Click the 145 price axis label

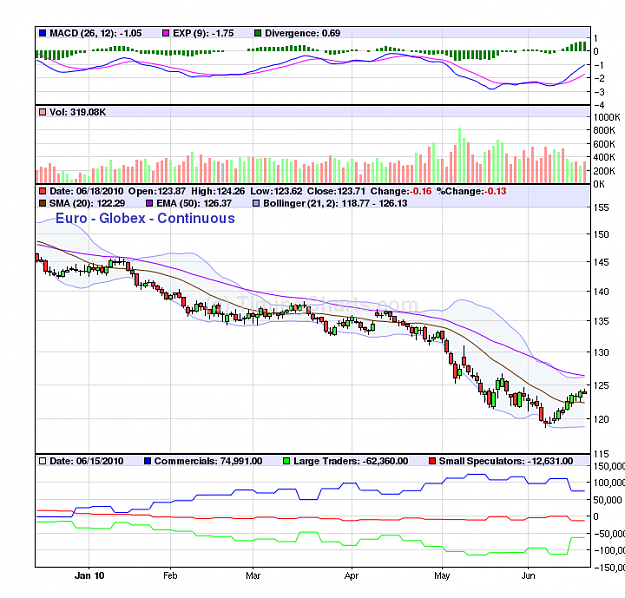(600, 262)
